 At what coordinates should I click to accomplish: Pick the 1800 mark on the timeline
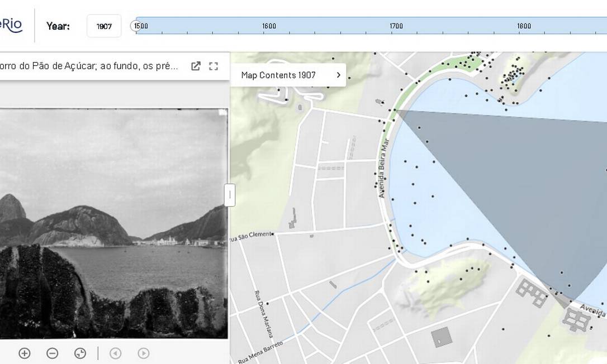tap(524, 26)
